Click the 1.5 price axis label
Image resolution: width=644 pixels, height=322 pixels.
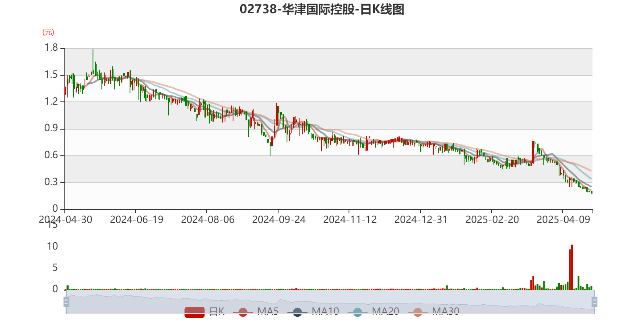pos(51,75)
